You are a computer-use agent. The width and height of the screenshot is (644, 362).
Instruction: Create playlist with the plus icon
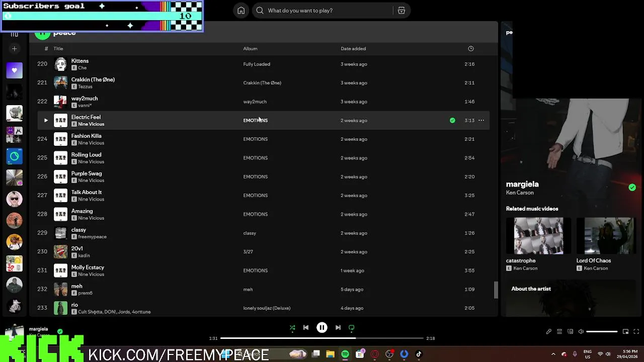click(14, 49)
